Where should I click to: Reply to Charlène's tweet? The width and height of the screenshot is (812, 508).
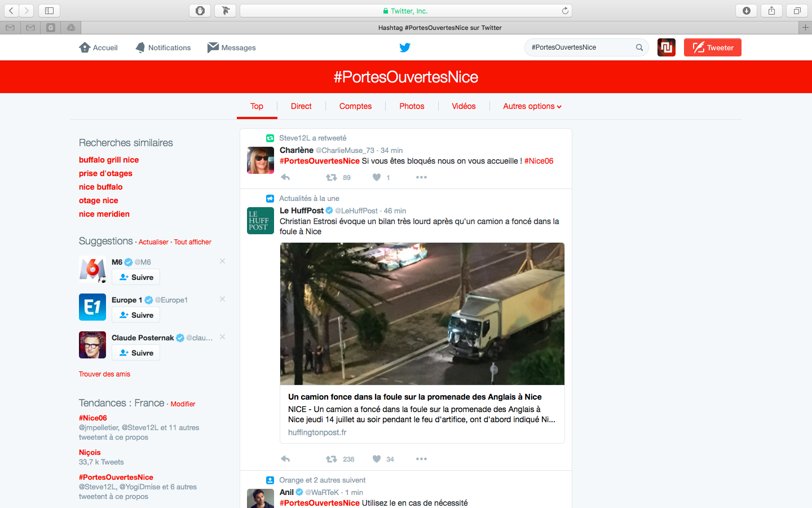coord(285,177)
